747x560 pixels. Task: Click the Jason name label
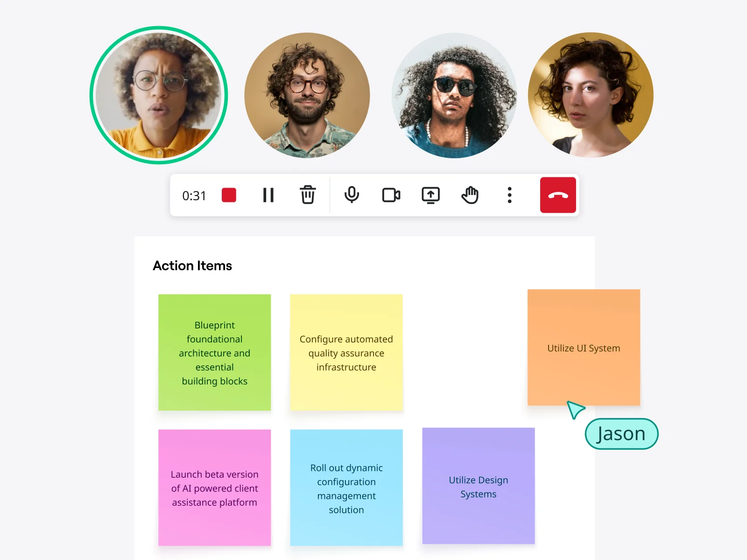[621, 434]
